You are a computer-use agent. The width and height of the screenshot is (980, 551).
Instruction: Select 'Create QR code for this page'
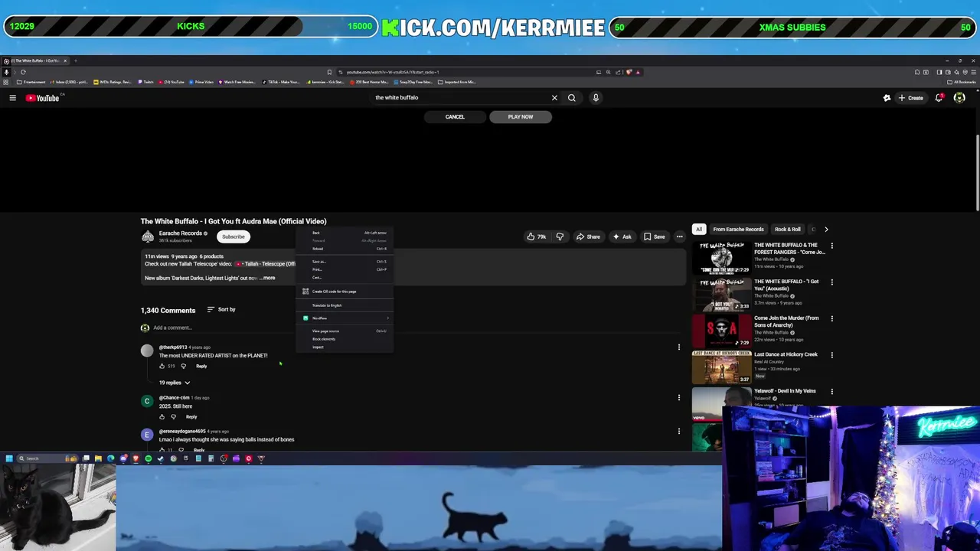click(345, 292)
